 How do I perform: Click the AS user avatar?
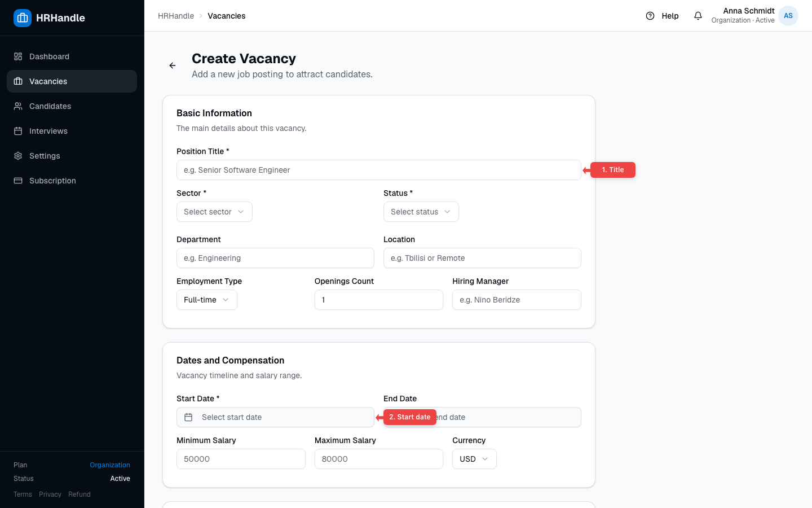pos(788,16)
